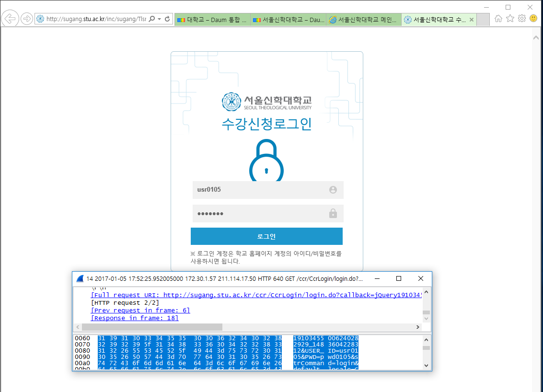Follow the Prev request in frame: 6 link
This screenshot has width=543, height=392.
140,310
